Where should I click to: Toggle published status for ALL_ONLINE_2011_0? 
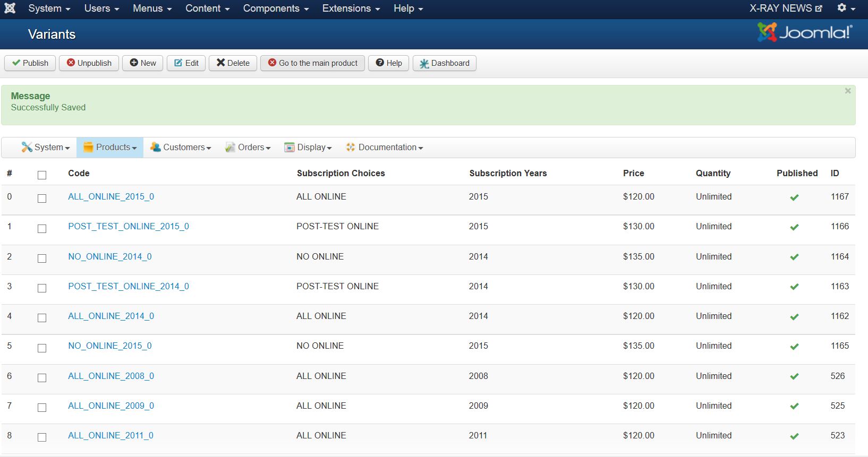pos(794,436)
